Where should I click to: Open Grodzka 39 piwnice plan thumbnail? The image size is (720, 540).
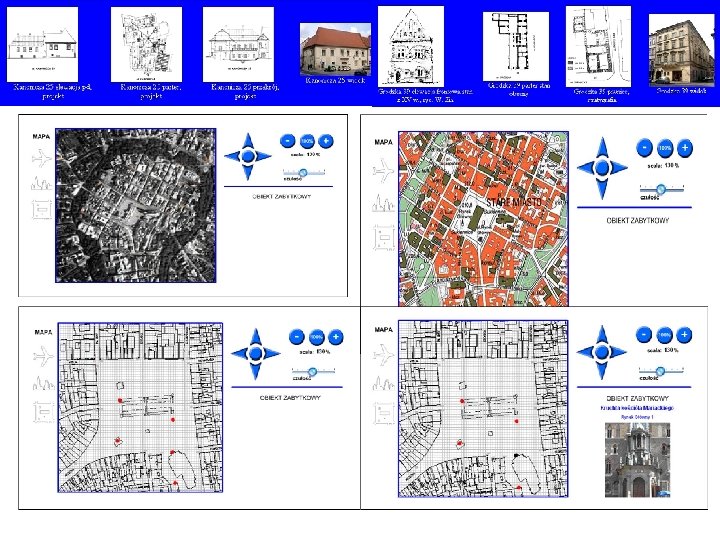598,46
